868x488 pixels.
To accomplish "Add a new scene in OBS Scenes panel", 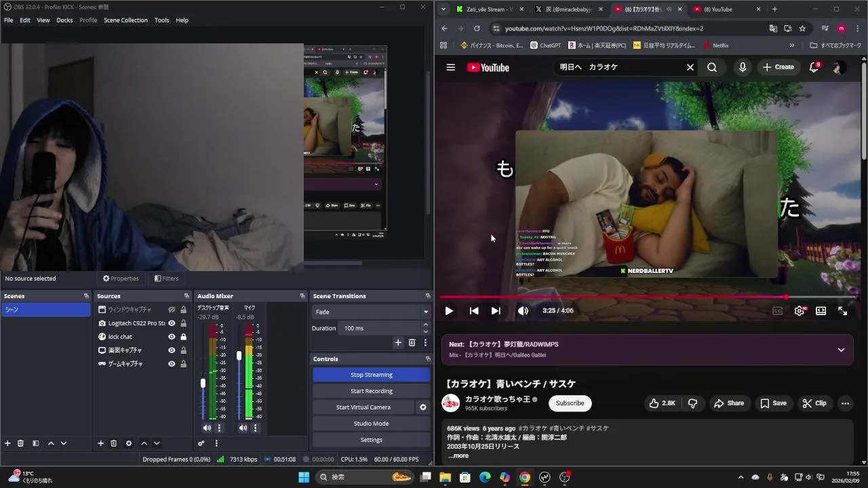I will pyautogui.click(x=7, y=443).
